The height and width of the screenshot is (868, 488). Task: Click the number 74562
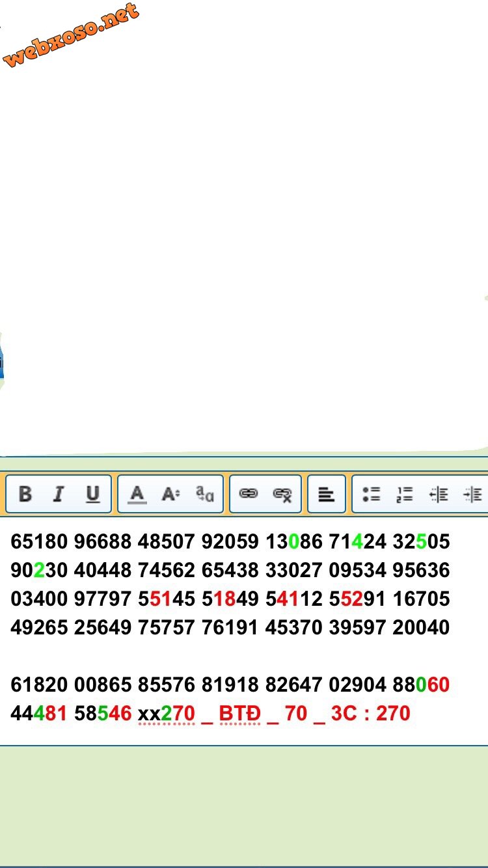click(167, 570)
